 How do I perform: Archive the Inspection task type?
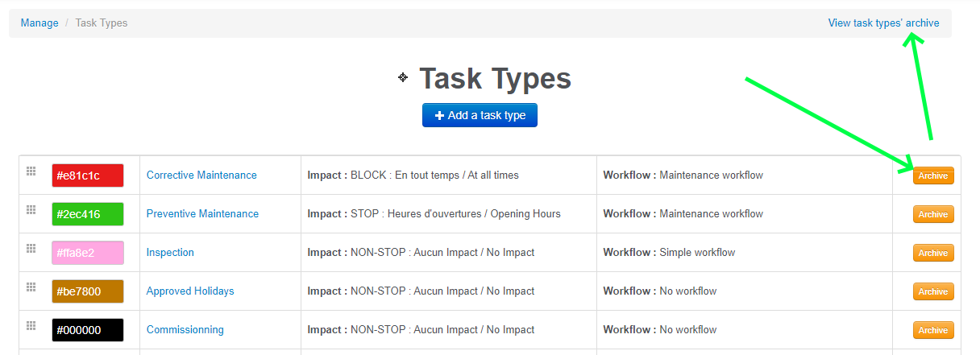(x=932, y=253)
